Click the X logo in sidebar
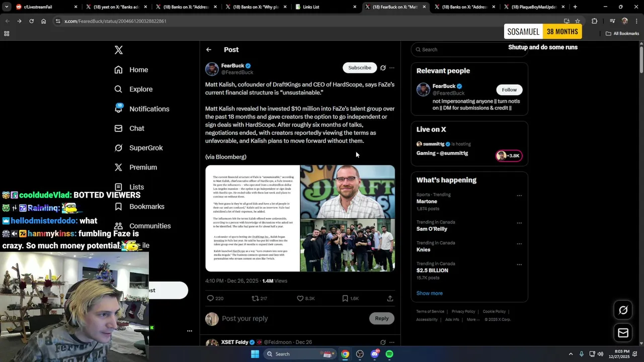 pos(119,50)
